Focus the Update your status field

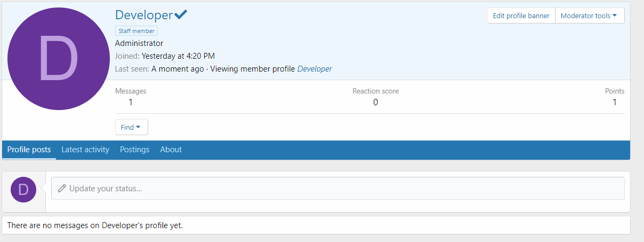(x=341, y=189)
